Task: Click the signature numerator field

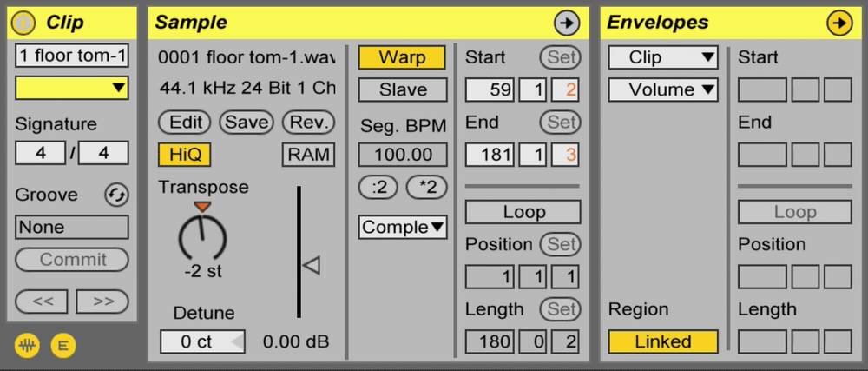Action: (41, 153)
